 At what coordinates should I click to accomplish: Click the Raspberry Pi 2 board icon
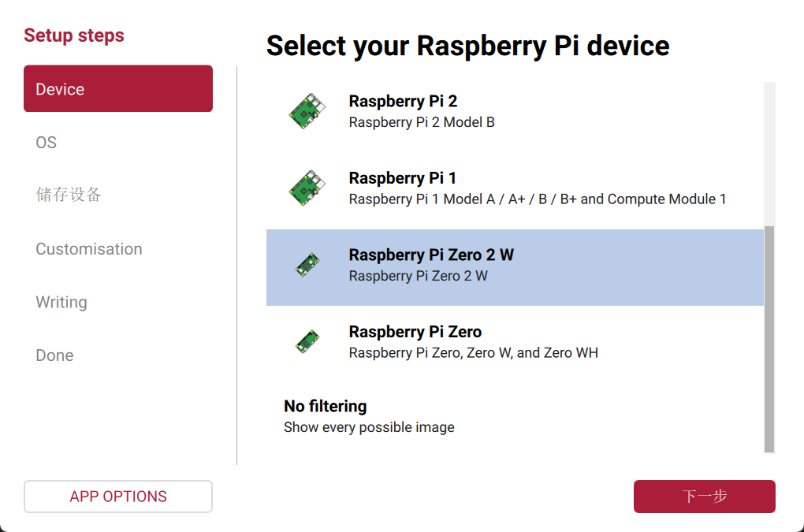pyautogui.click(x=306, y=112)
